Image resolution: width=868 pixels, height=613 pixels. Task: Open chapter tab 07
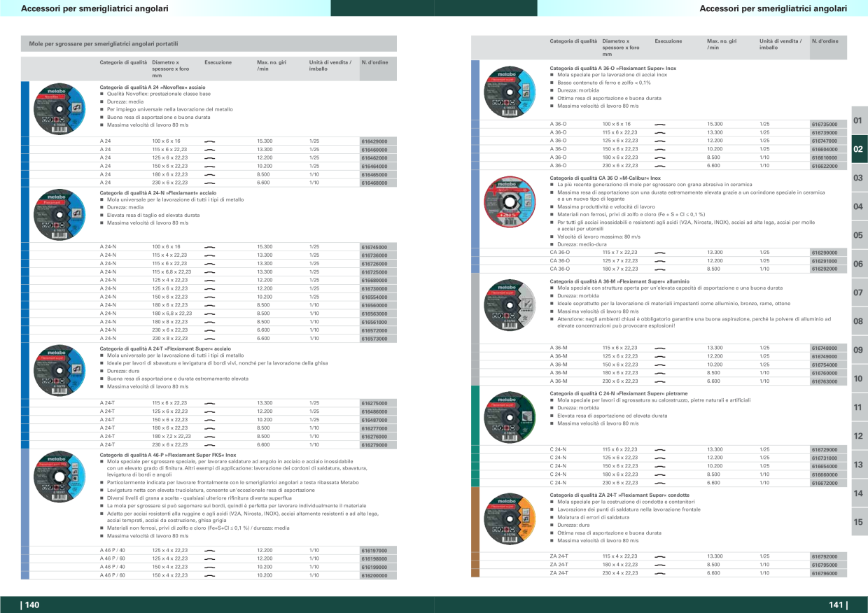click(x=859, y=293)
